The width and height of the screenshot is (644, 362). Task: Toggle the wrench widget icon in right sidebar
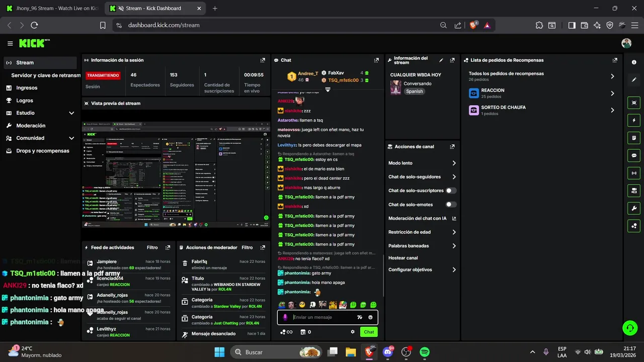(x=634, y=208)
